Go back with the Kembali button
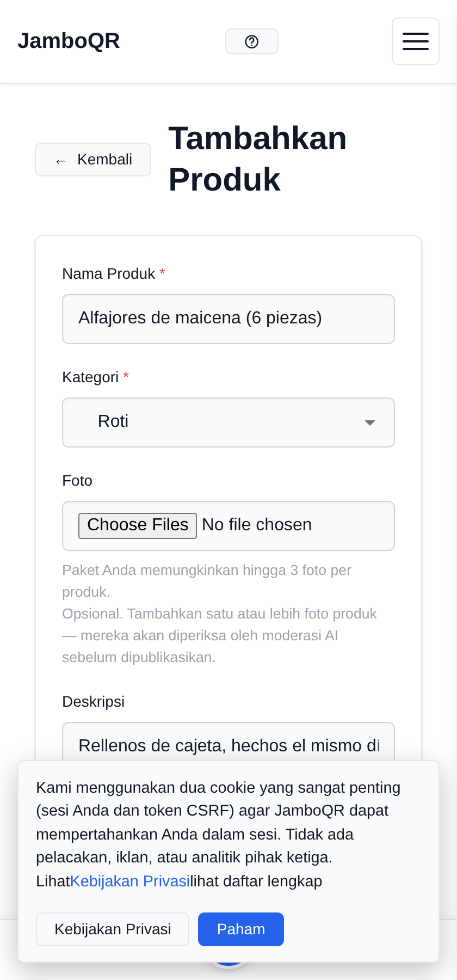The width and height of the screenshot is (457, 980). coord(93,160)
